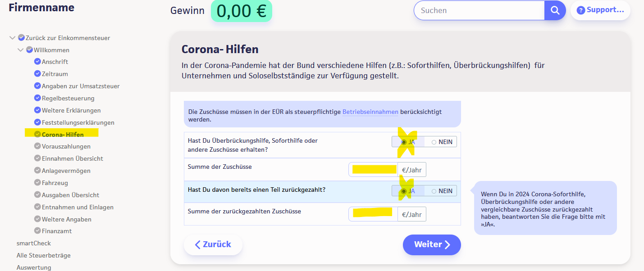Focus the Suchen search box
Image resolution: width=644 pixels, height=271 pixels.
(x=479, y=10)
